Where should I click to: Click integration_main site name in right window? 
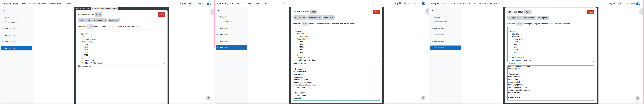click(439, 3)
